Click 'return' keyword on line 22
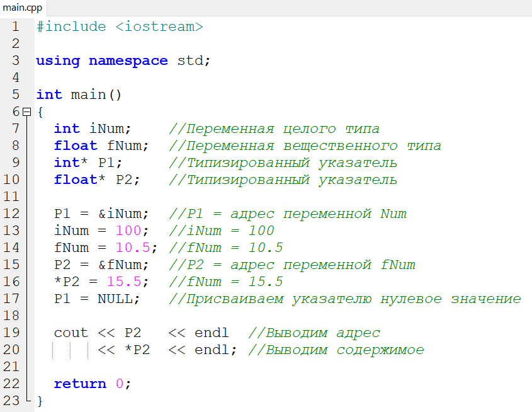Image resolution: width=532 pixels, height=412 pixels. [80, 384]
